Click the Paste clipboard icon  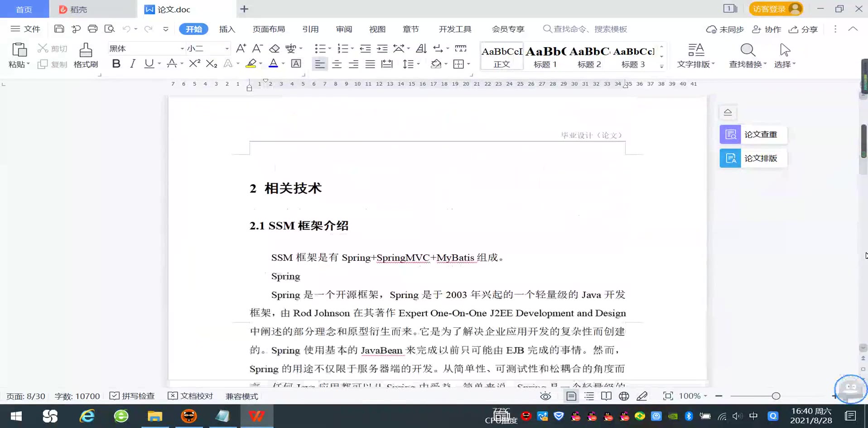[x=19, y=50]
